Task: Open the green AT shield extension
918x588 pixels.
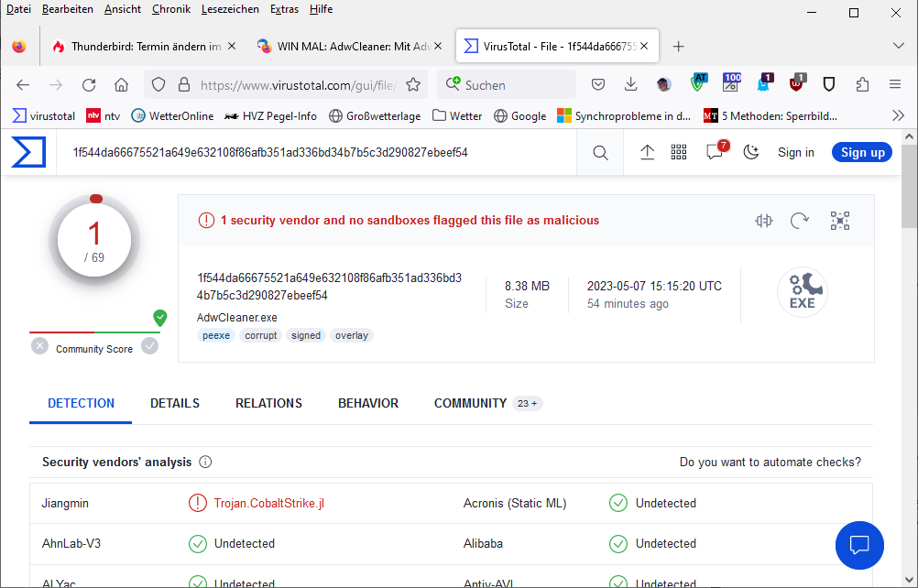Action: coord(698,83)
